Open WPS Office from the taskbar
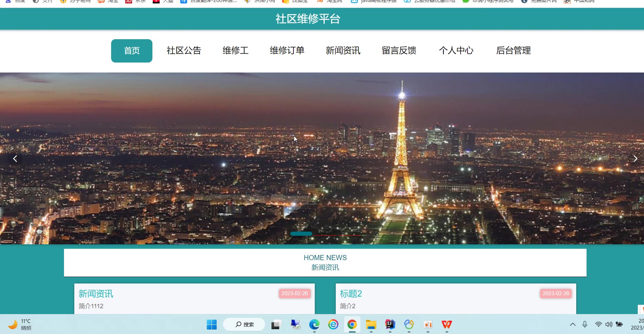 point(447,324)
